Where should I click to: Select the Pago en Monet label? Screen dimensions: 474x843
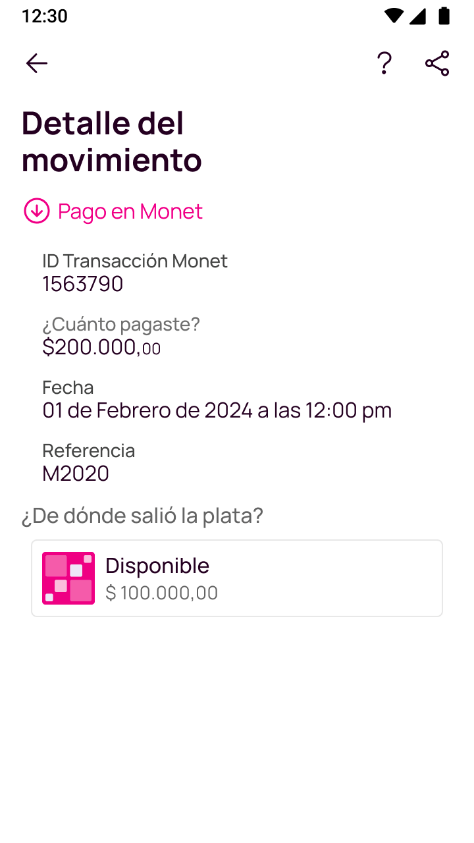point(130,211)
